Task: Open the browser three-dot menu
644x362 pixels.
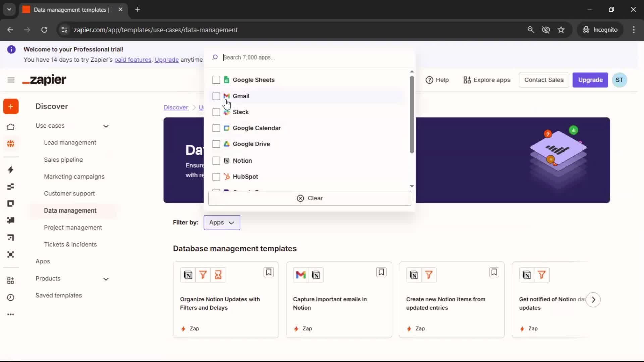Action: tap(634, 30)
